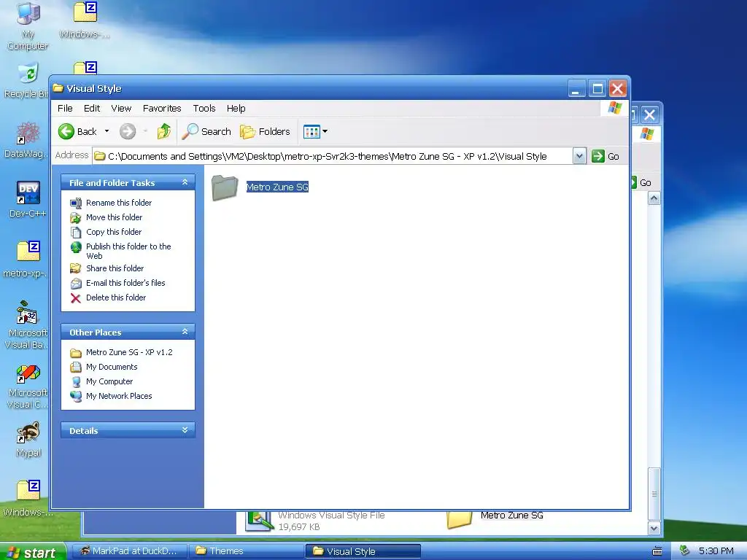Go up one folder level
The image size is (747, 560).
click(164, 131)
